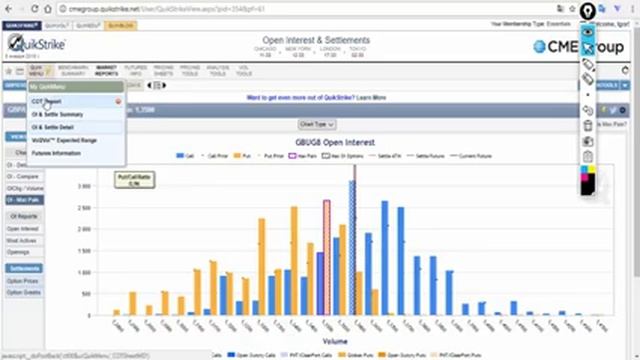Choose Futures Information in the QuikMenu
The height and width of the screenshot is (360, 640).
[x=56, y=153]
